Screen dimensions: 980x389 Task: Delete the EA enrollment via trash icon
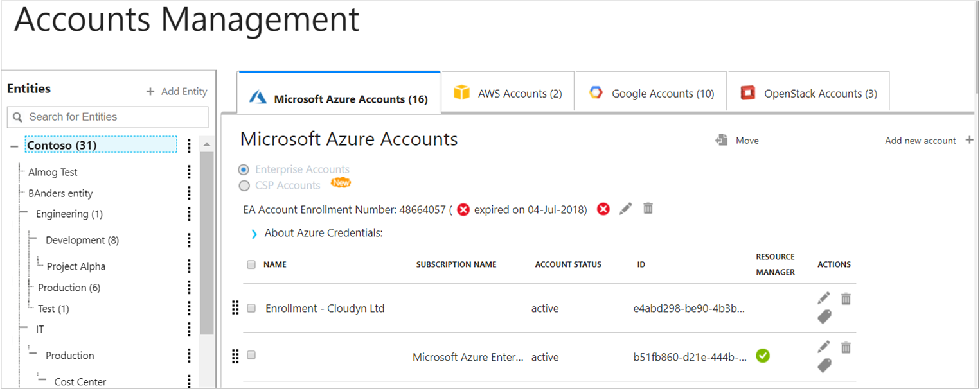[648, 208]
